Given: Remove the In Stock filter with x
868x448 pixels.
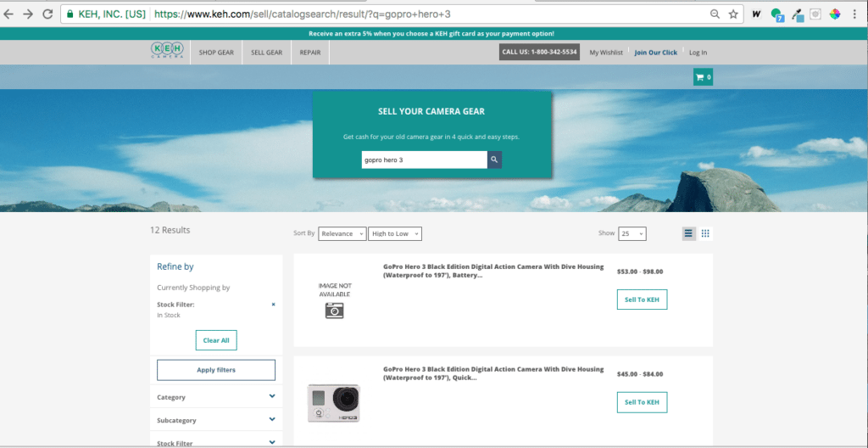Looking at the screenshot, I should [273, 305].
